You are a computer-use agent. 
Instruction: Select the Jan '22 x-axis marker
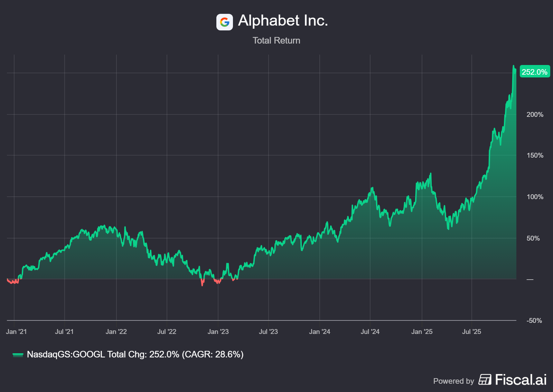coord(116,332)
